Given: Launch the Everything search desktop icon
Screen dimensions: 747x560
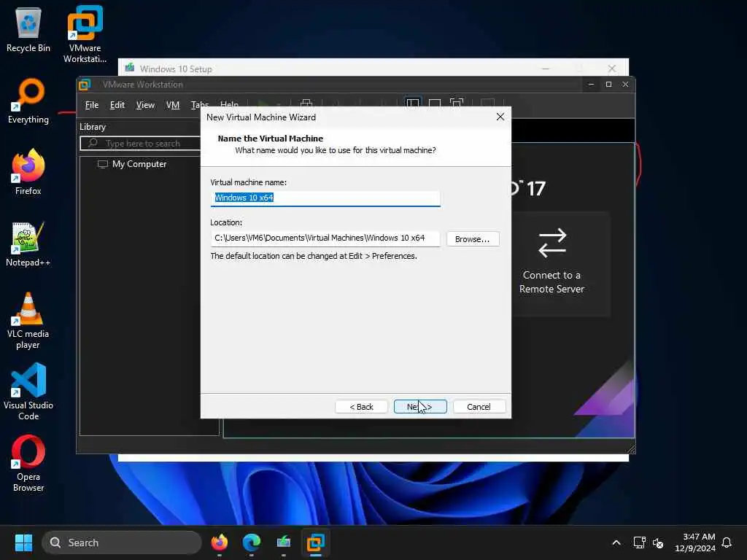Looking at the screenshot, I should 28,101.
